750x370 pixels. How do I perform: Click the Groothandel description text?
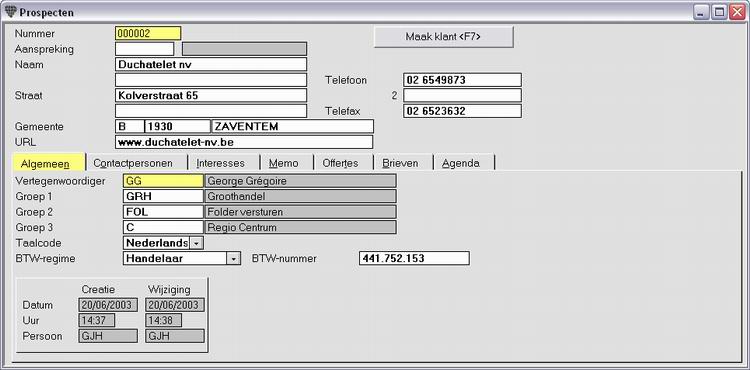point(236,196)
